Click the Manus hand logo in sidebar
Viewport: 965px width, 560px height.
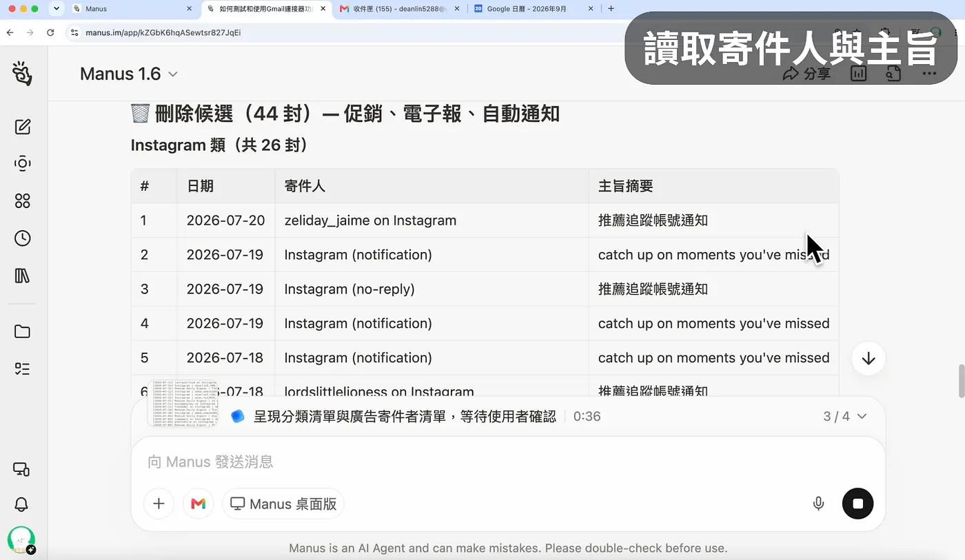[x=22, y=74]
